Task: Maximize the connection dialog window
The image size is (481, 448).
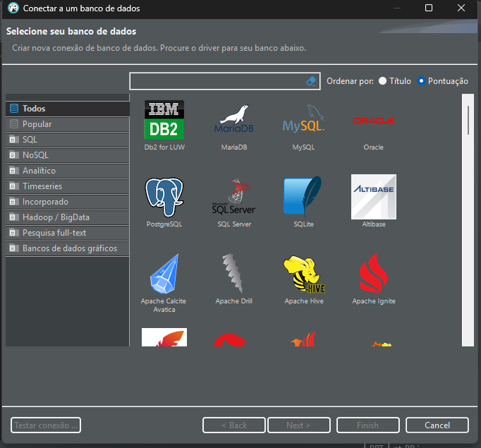Action: pos(429,8)
